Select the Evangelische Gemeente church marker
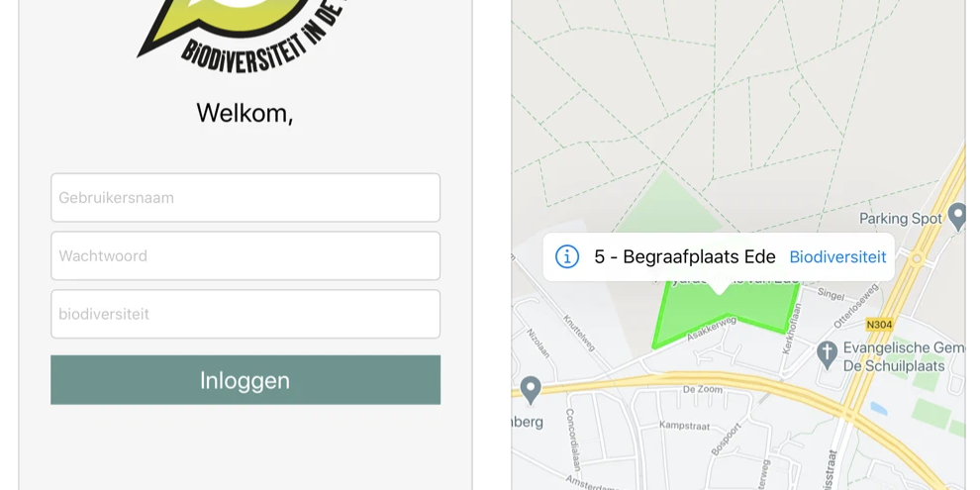The height and width of the screenshot is (490, 980). point(828,351)
